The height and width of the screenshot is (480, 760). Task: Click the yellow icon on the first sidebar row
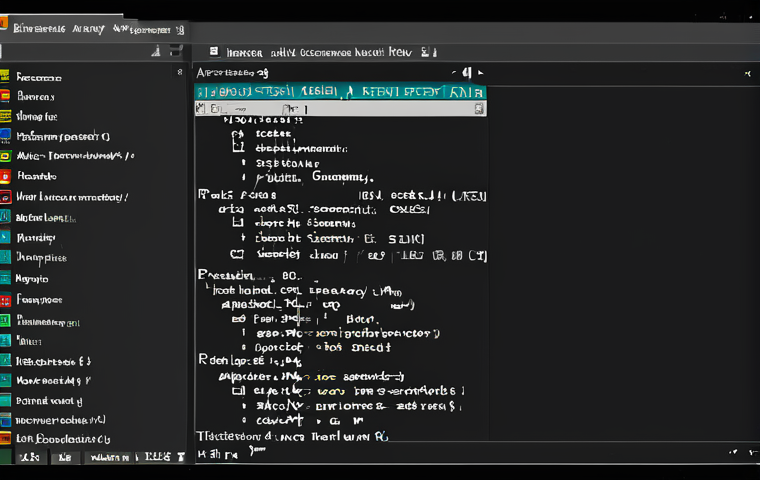(5, 76)
